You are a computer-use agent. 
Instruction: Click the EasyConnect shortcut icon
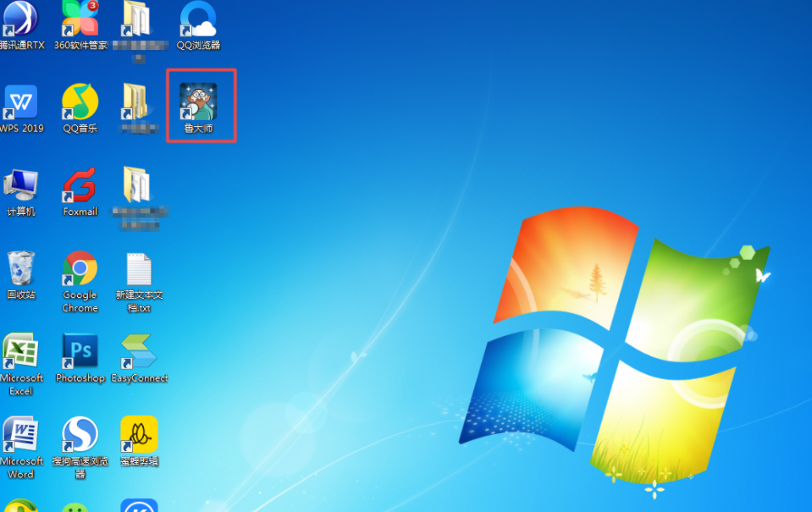(x=140, y=358)
